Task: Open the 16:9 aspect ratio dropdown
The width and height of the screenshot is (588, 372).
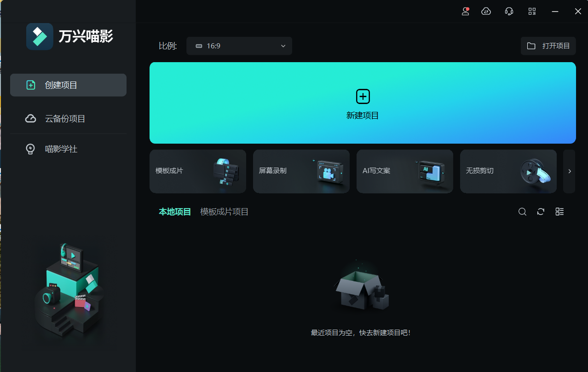Action: (x=239, y=46)
